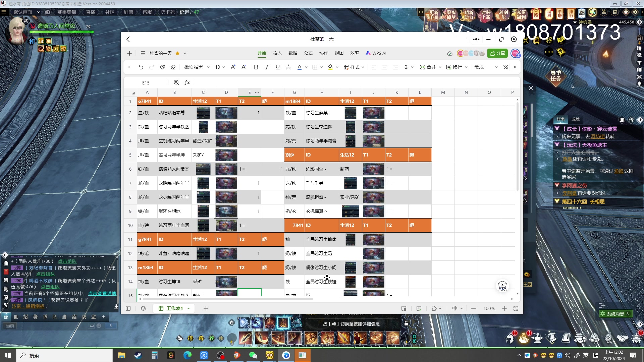Open fill color dropdown arrow
This screenshot has width=644, height=362.
(337, 67)
